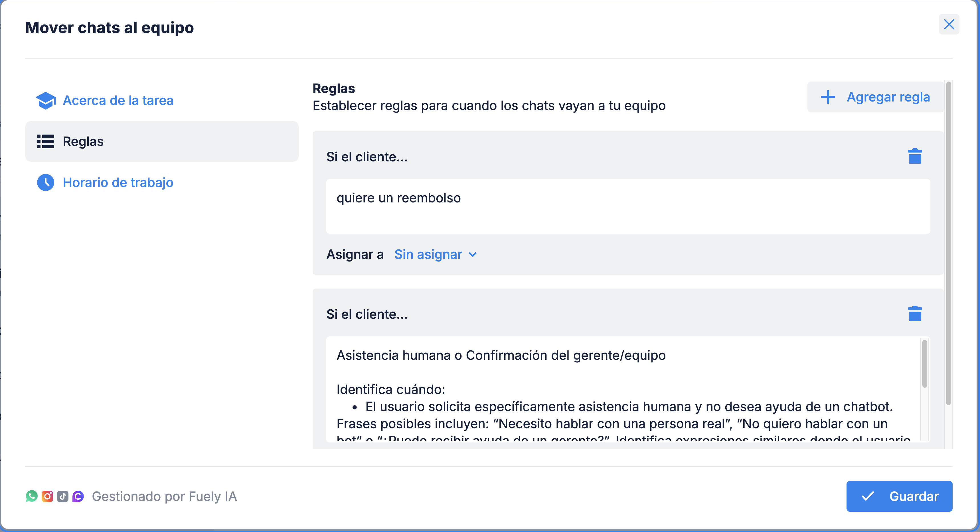980x532 pixels.
Task: Delete the second rule using its trash icon
Action: pos(915,314)
